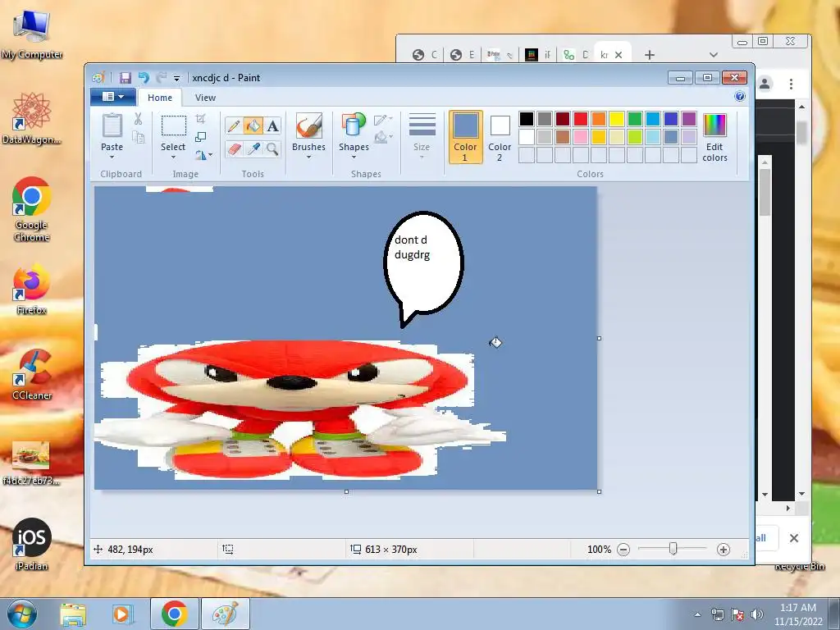Click the Cut scissors icon

point(138,119)
